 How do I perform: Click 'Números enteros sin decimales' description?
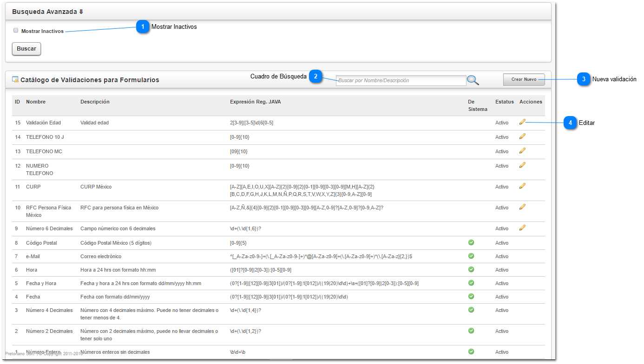pos(115,352)
